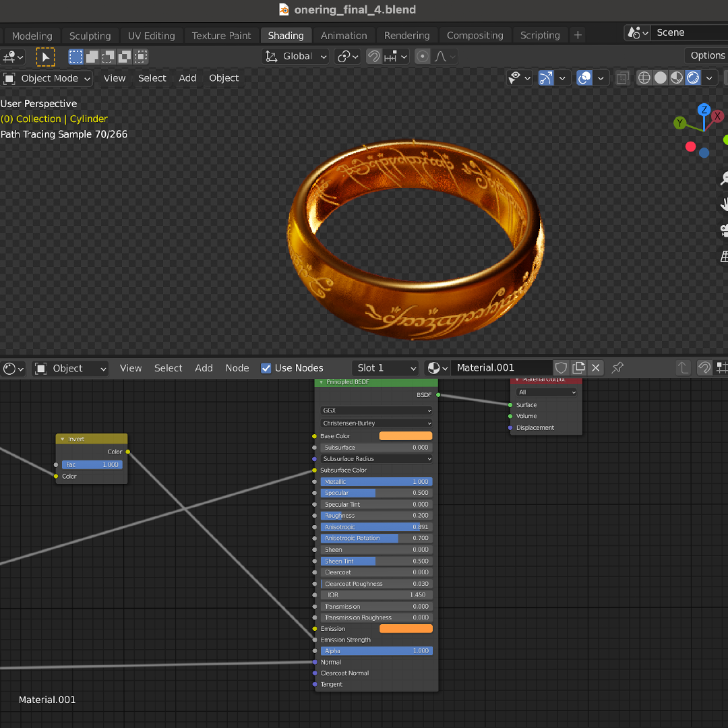
Task: Click the Base Color swatch
Action: coord(406,436)
